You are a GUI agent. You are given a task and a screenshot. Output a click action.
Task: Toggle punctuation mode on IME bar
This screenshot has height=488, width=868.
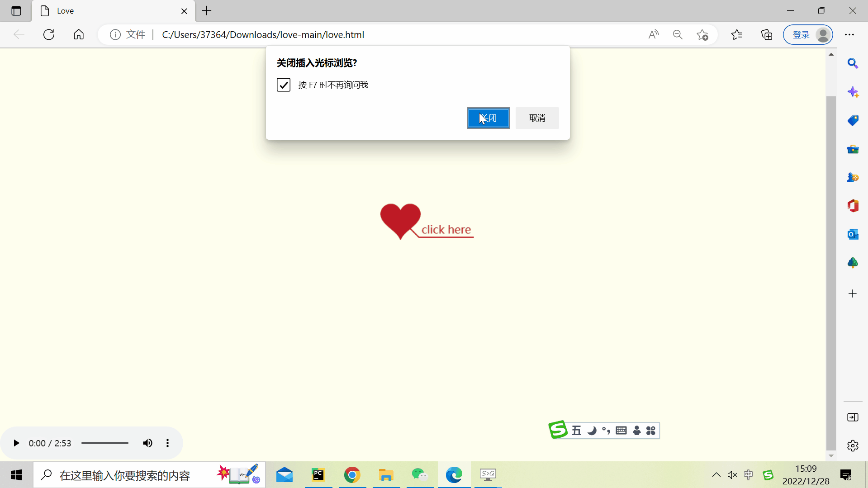click(606, 431)
